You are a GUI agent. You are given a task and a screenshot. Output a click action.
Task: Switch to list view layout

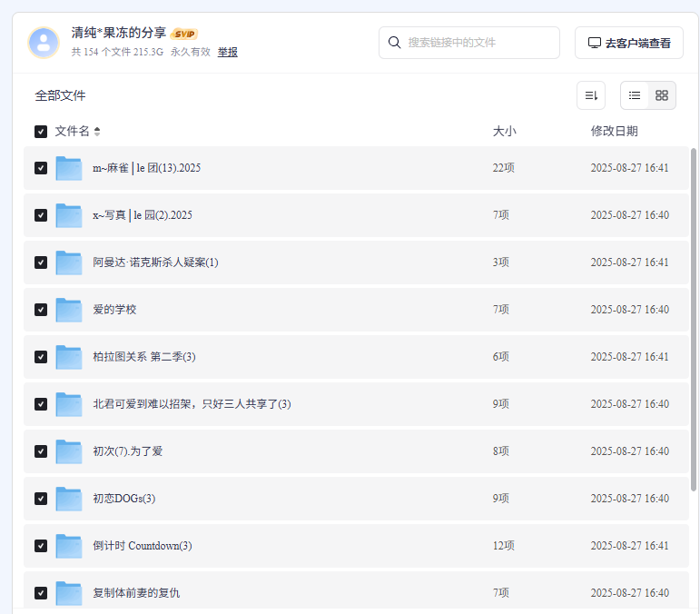(x=635, y=95)
